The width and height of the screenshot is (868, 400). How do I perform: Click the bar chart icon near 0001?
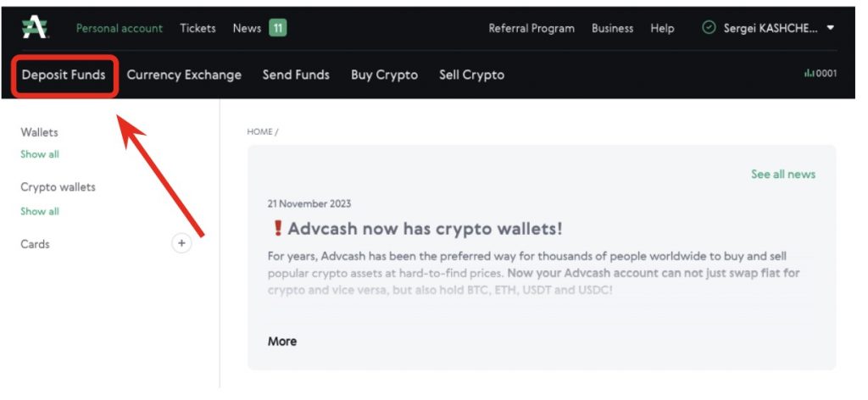coord(809,74)
